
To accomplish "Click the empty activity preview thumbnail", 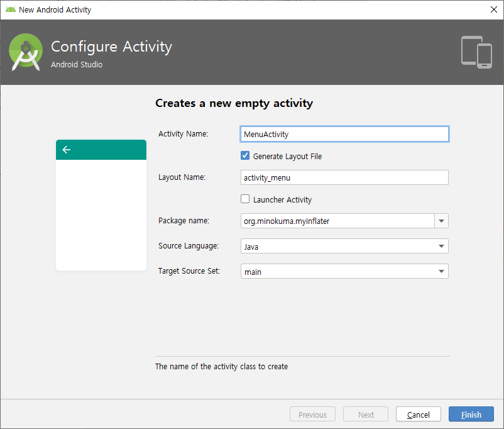I will [101, 205].
